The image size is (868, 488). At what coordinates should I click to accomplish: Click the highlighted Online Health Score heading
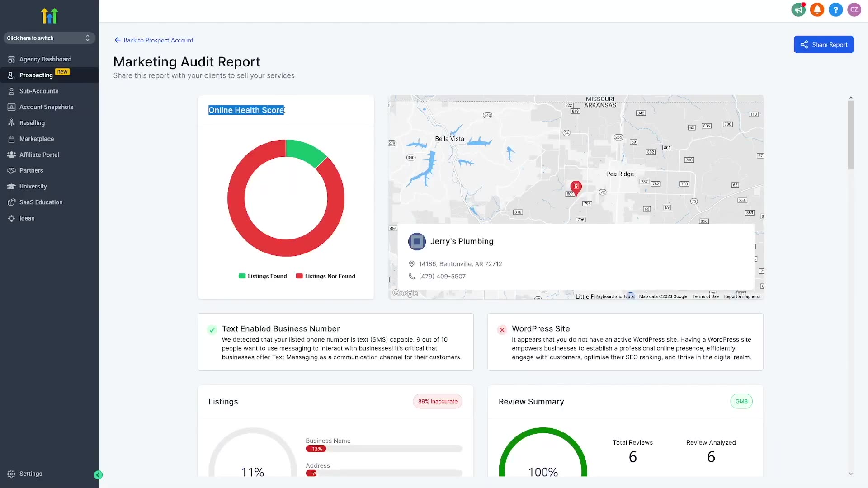point(246,110)
